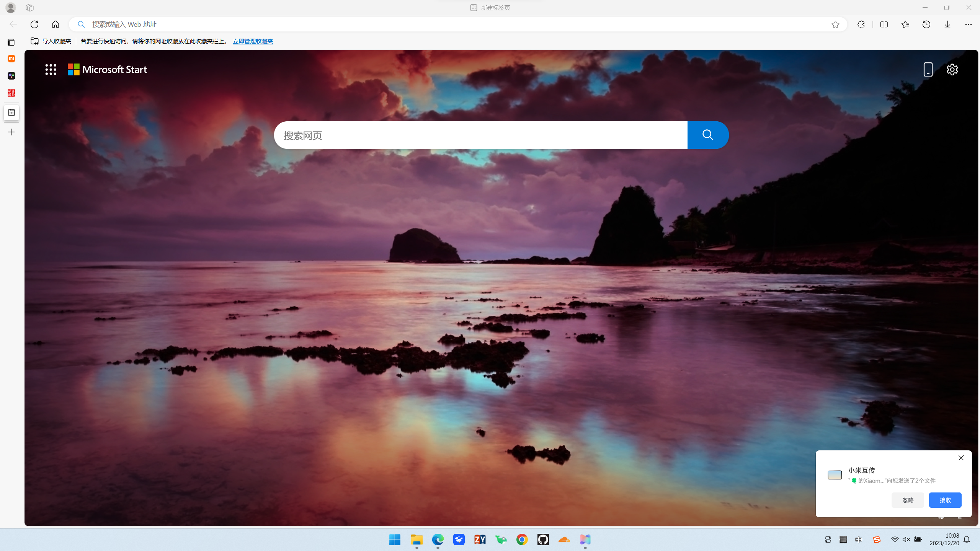
Task: Refresh the page using reload icon
Action: point(34,24)
